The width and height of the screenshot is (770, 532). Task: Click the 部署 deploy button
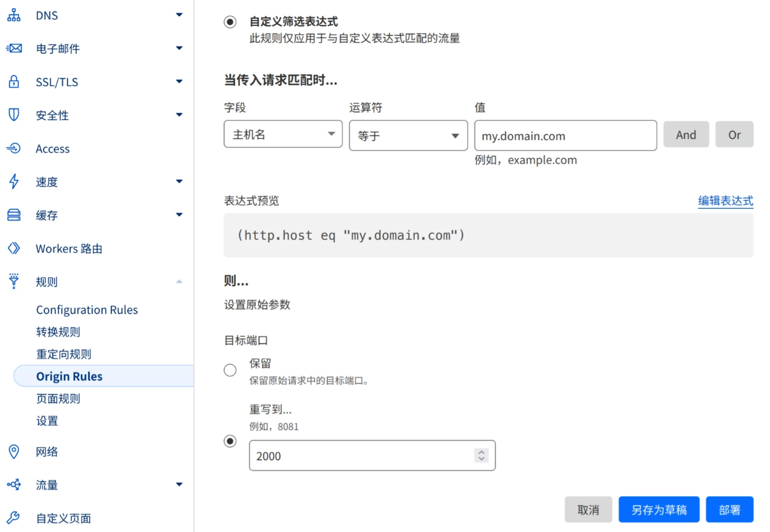[729, 510]
